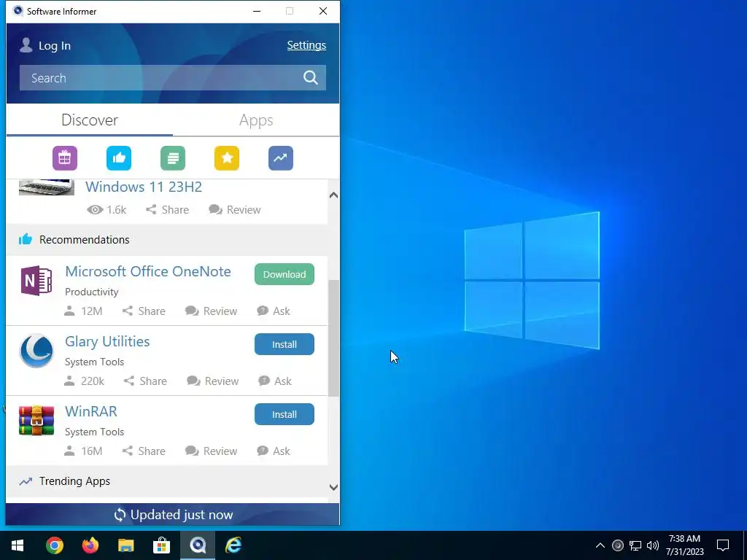Click Ask under WinRAR
The width and height of the screenshot is (747, 560).
pyautogui.click(x=274, y=451)
